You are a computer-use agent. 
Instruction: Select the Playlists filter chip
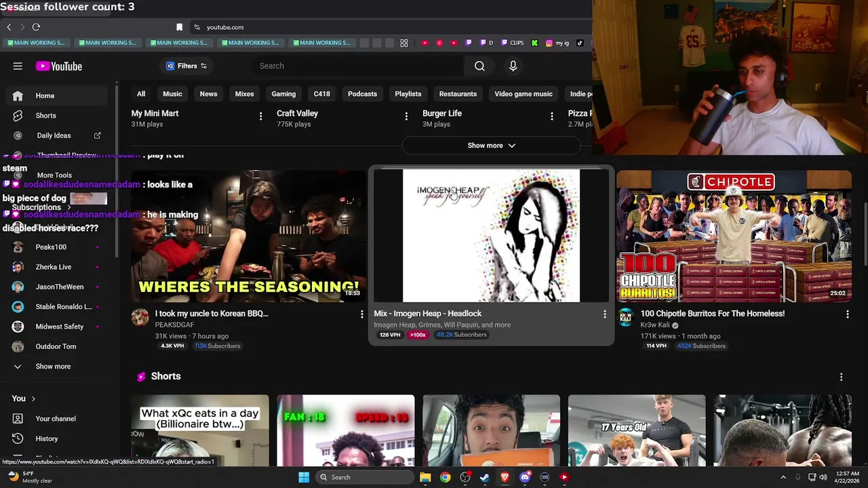[408, 94]
